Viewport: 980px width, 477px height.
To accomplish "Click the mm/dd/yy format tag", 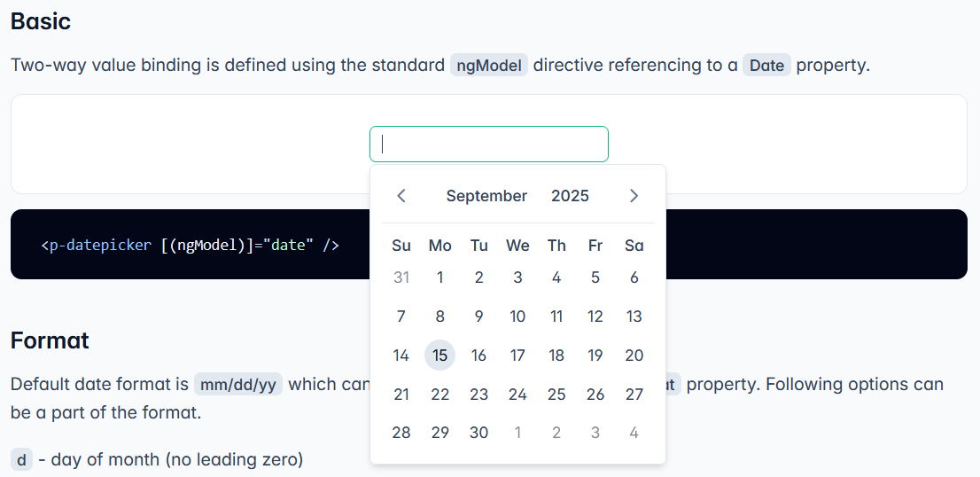I will 238,384.
